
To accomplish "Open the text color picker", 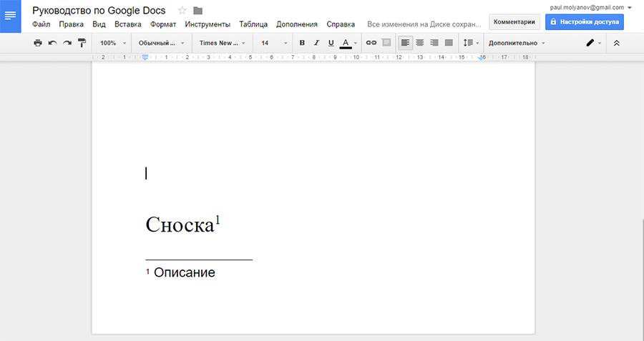I will [x=346, y=43].
